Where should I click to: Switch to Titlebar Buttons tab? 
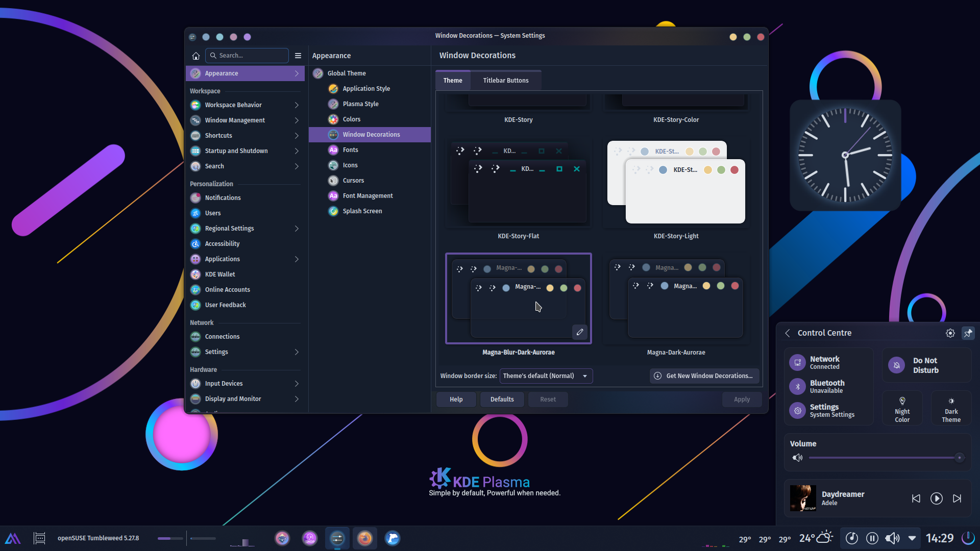tap(506, 81)
